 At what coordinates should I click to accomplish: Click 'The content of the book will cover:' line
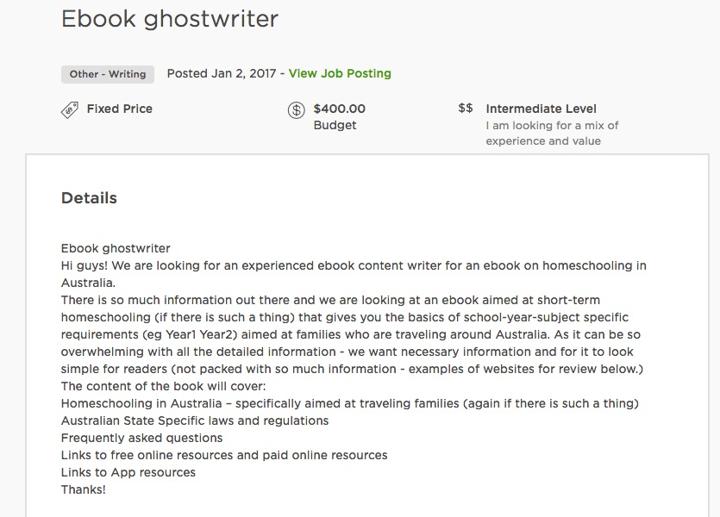163,386
